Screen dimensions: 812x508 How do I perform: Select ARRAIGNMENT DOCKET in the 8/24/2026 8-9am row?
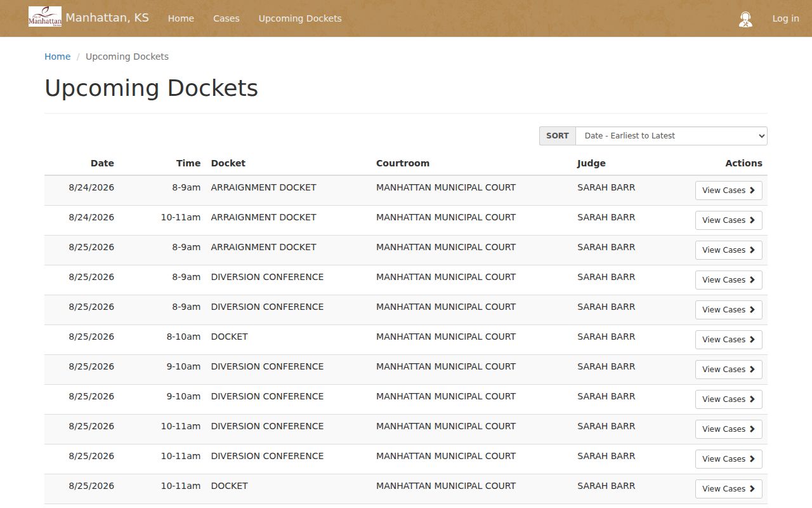pos(263,187)
